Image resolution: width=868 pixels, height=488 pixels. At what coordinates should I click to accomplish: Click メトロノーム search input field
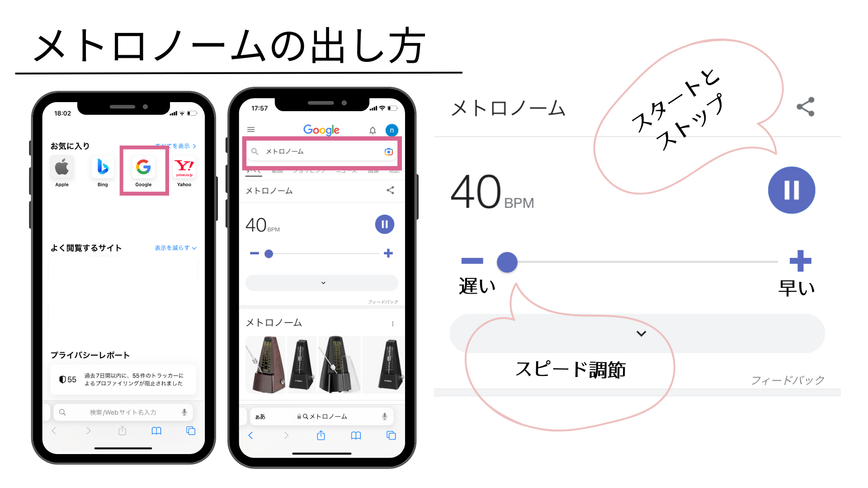[321, 151]
